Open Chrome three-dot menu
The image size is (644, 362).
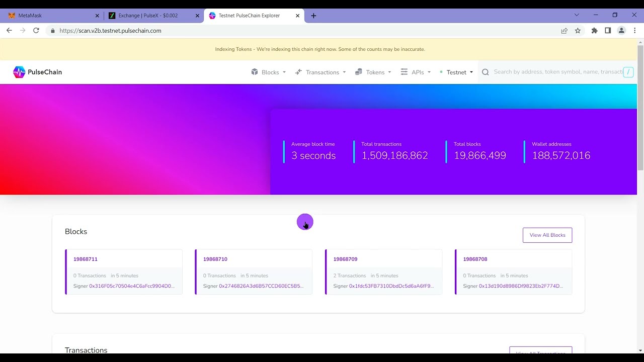(x=635, y=31)
